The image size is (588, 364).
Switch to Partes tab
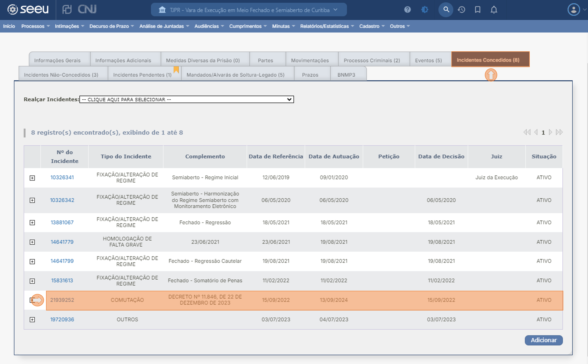[268, 59]
